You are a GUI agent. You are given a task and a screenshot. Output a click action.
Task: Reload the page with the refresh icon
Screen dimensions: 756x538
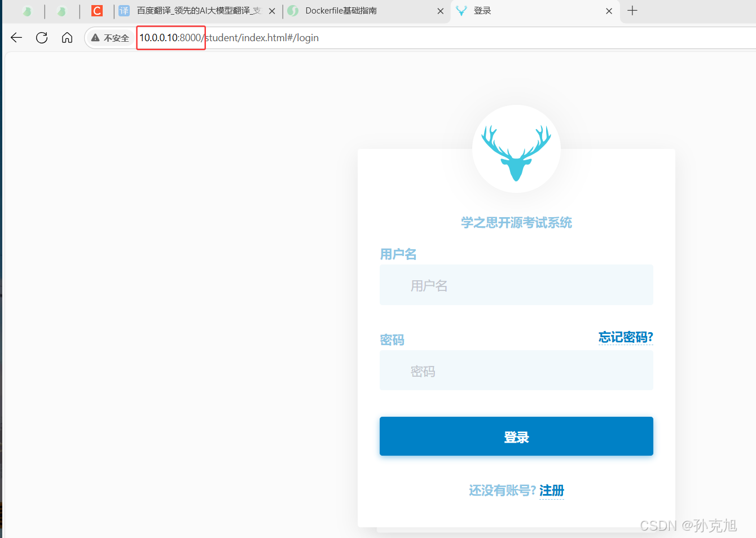[x=42, y=38]
